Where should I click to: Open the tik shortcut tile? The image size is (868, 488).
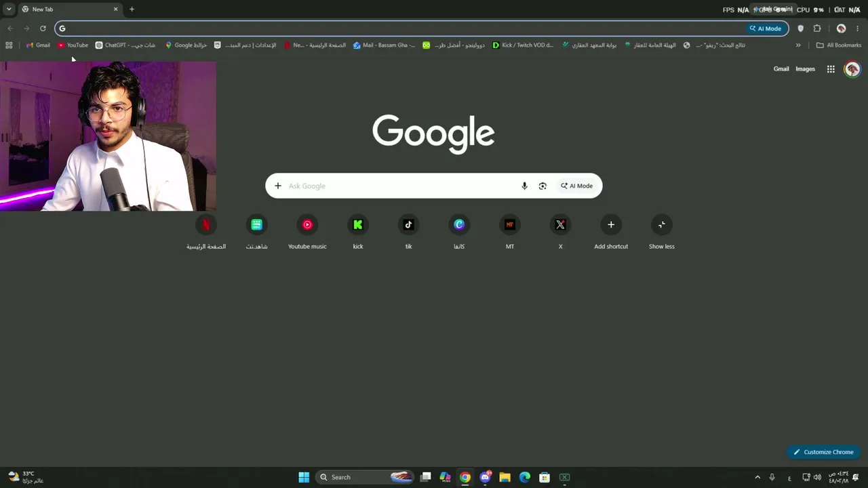[x=408, y=225]
